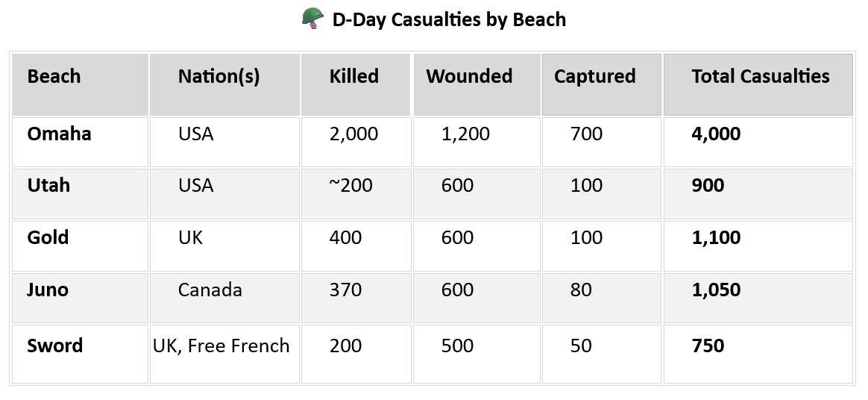
Task: Click the Wounded column header
Action: pyautogui.click(x=469, y=76)
